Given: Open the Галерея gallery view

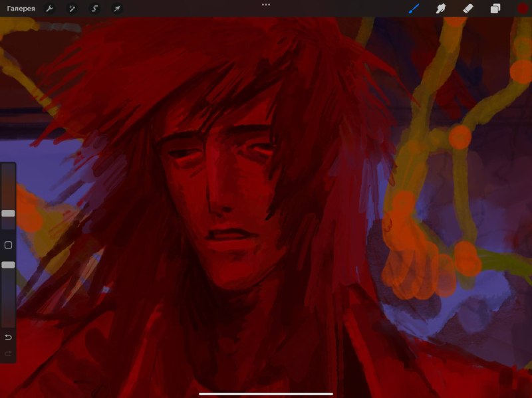Looking at the screenshot, I should click(21, 9).
